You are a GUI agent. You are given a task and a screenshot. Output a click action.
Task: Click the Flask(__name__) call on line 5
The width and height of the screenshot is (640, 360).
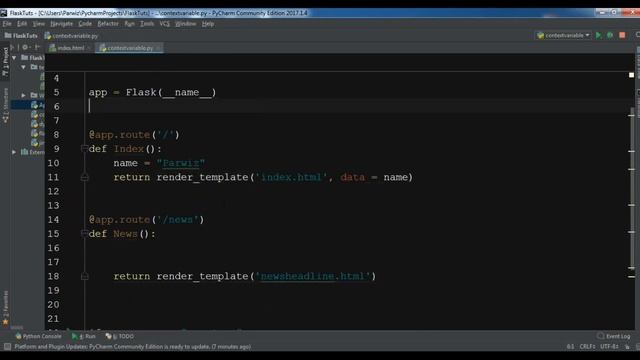tap(171, 92)
